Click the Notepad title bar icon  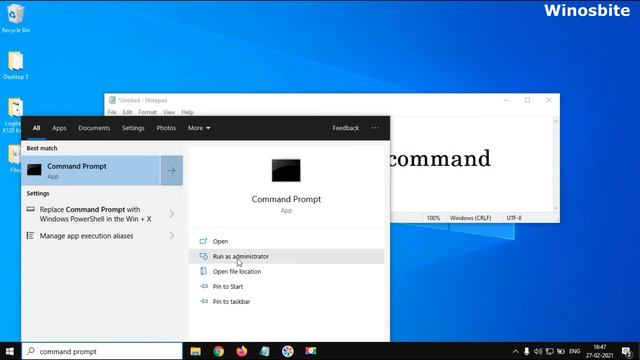[112, 100]
